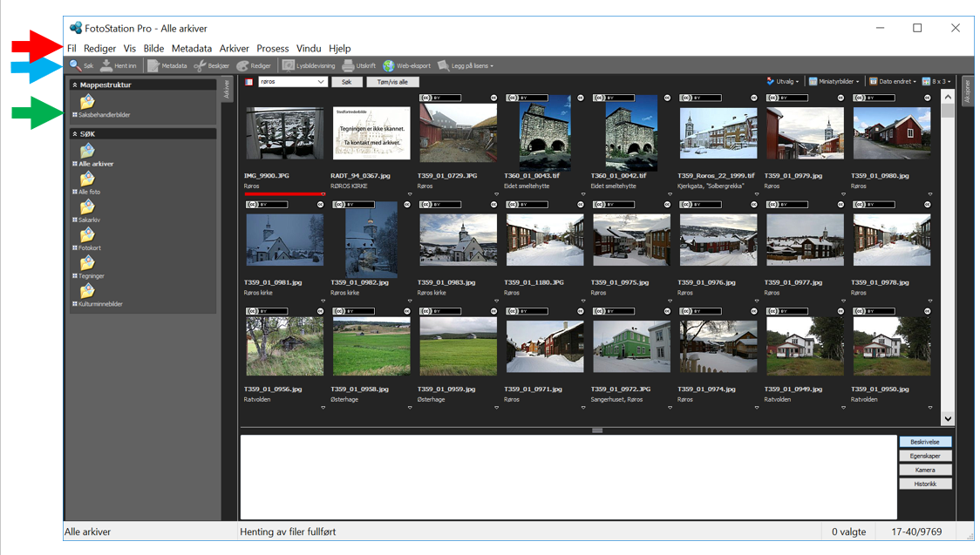Start Lysbildevisning slideshow
Screen dimensions: 980x555
(289, 65)
